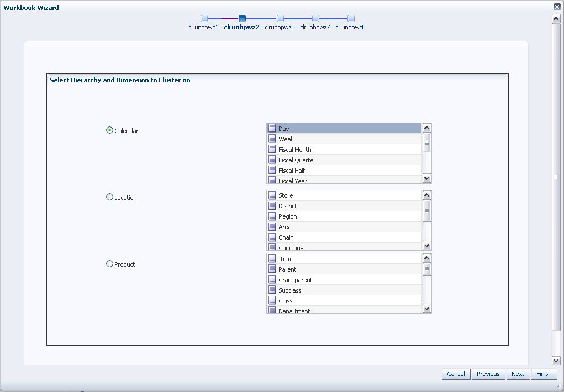Jump to wizard step clrunbpwz3
Image resolution: width=564 pixels, height=392 pixels.
pyautogui.click(x=280, y=18)
